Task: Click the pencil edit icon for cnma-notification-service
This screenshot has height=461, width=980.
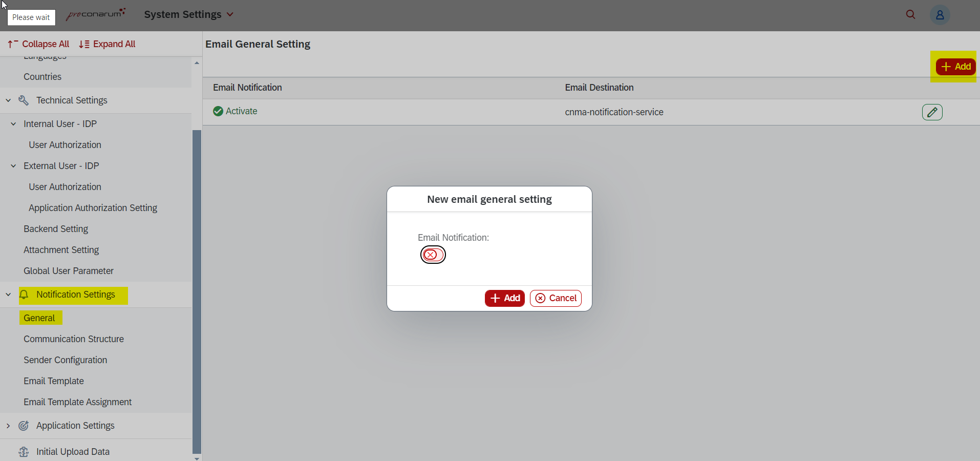Action: click(x=932, y=112)
